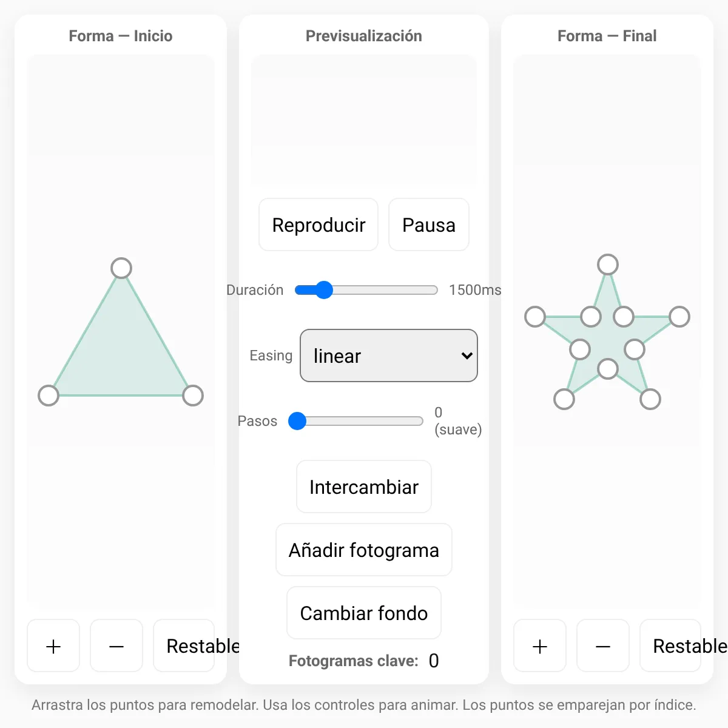Pause the animation with Pausa
The width and height of the screenshot is (728, 728).
click(x=429, y=225)
